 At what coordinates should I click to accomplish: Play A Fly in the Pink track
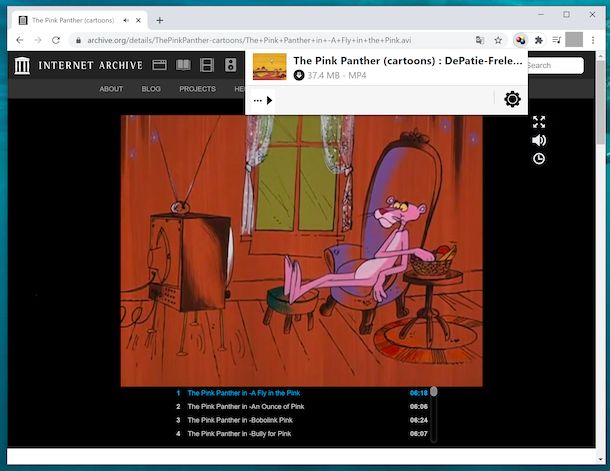244,393
